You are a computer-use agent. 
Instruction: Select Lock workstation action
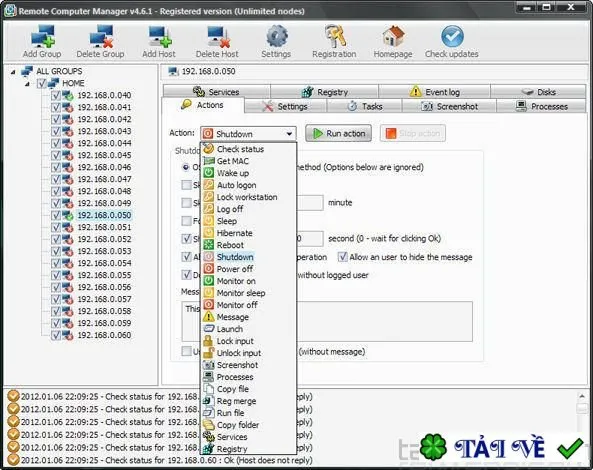tap(248, 197)
